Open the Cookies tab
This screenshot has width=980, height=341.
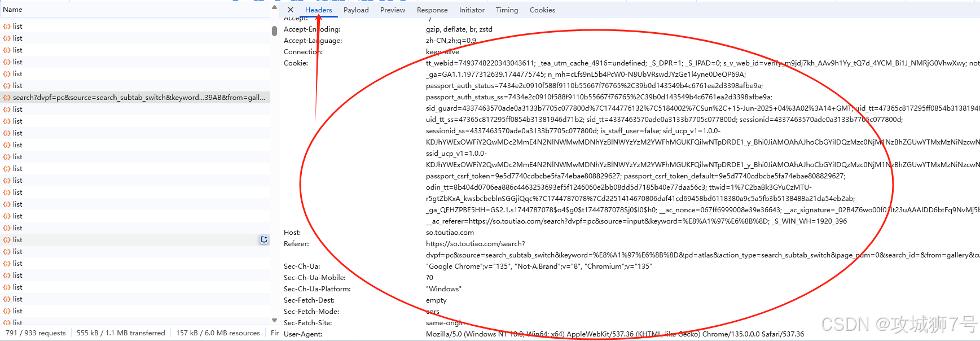[542, 10]
